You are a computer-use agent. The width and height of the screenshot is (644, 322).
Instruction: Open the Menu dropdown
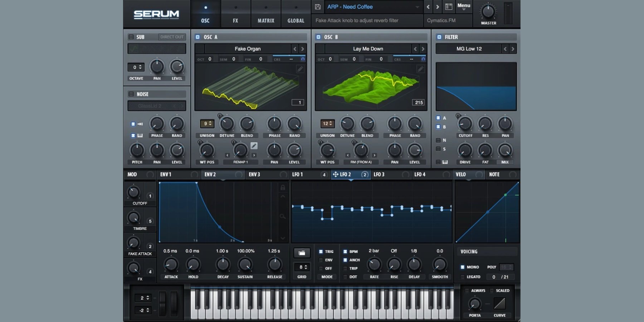464,6
